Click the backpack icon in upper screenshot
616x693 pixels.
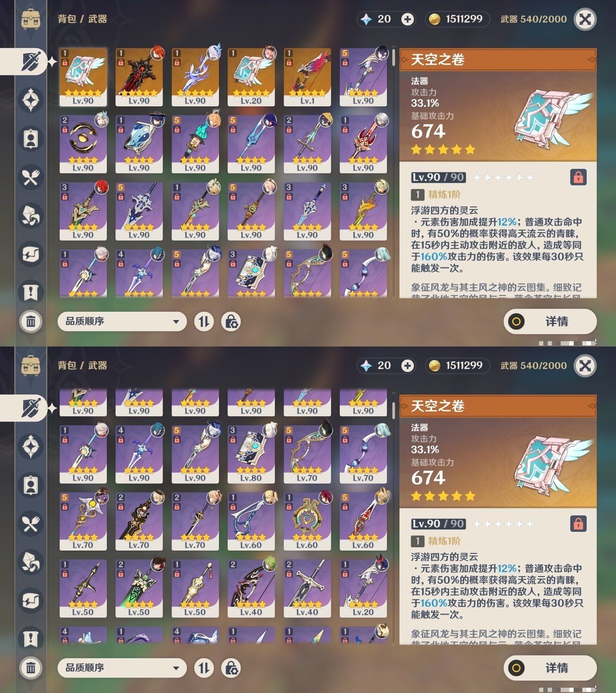click(x=31, y=20)
